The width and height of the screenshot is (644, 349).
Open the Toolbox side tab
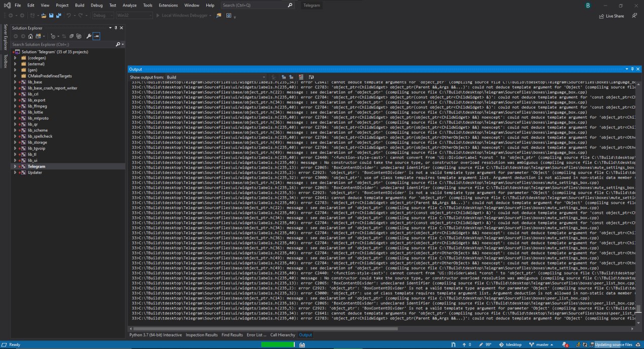6,61
